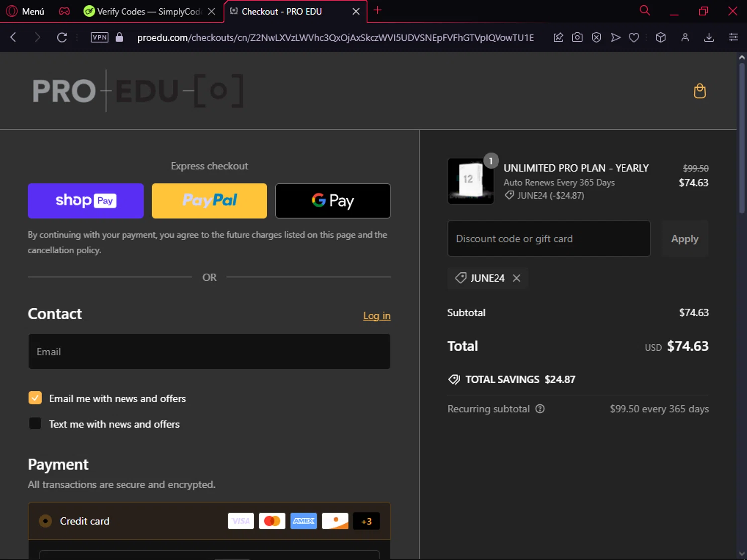The image size is (747, 560).
Task: Uncheck Email me with news and offers
Action: [x=35, y=398]
